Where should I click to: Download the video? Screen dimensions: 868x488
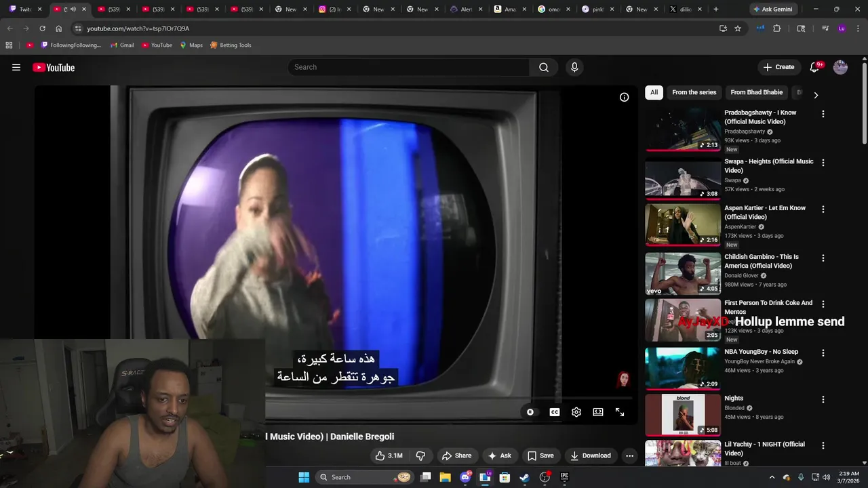[591, 455]
